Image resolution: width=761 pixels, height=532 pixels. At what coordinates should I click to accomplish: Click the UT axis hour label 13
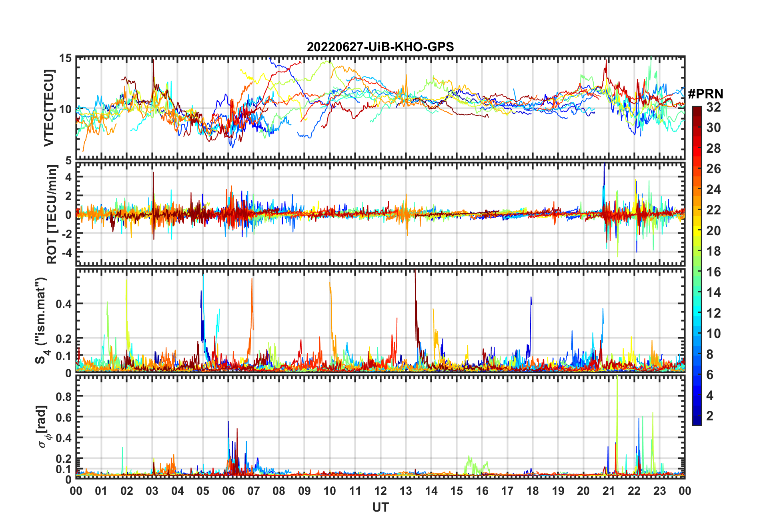tap(406, 491)
